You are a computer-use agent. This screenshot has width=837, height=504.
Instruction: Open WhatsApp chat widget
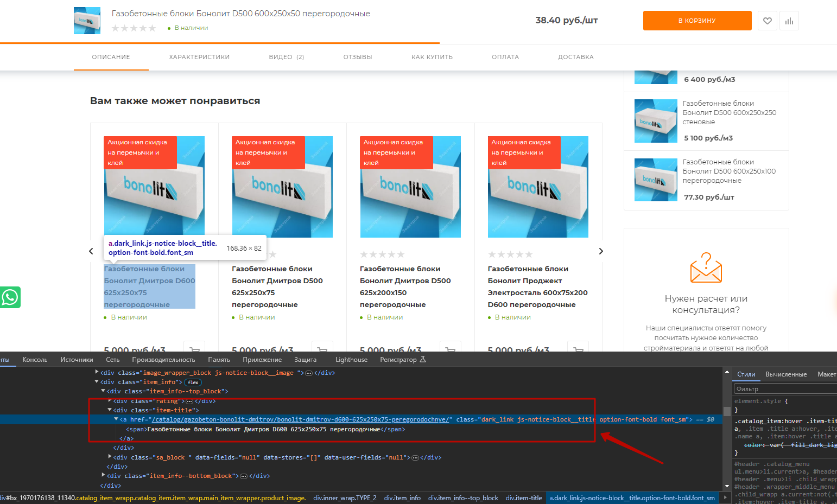pos(10,297)
